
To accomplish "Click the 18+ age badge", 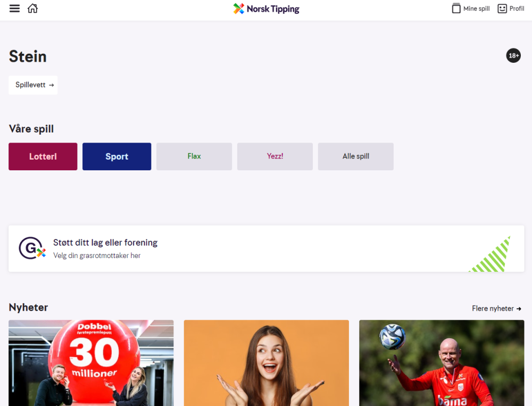I will click(513, 55).
